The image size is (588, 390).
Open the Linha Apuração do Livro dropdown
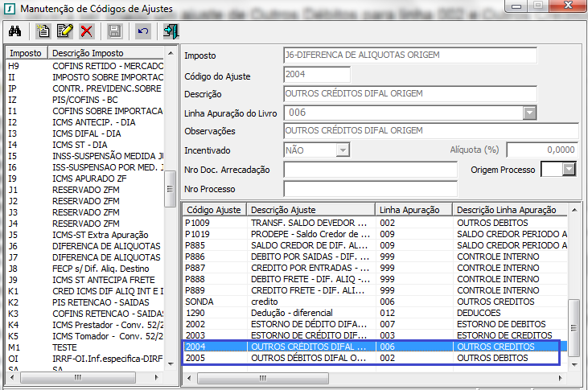click(529, 113)
